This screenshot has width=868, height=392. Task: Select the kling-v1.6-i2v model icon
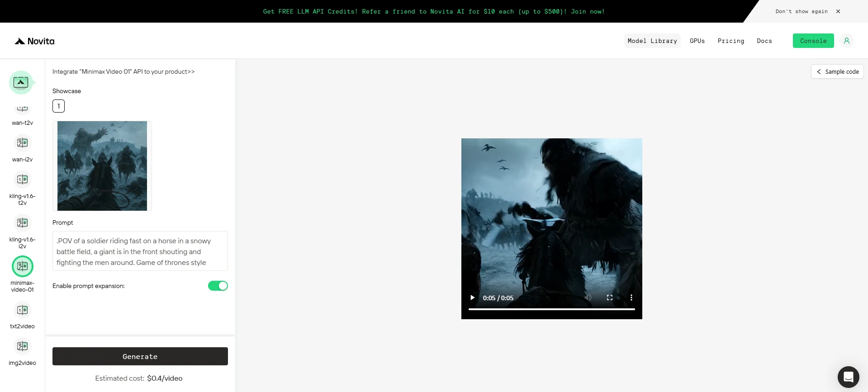[22, 223]
